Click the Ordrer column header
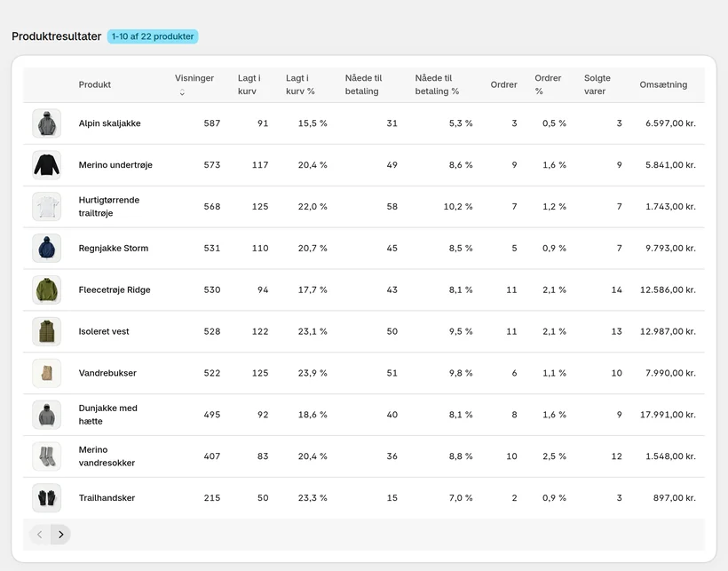This screenshot has height=571, width=728. (503, 84)
